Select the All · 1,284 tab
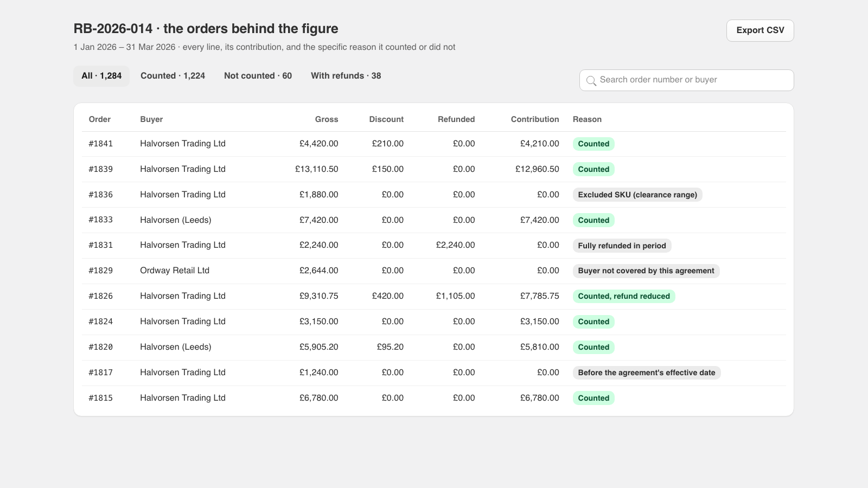The height and width of the screenshot is (488, 868). tap(101, 76)
